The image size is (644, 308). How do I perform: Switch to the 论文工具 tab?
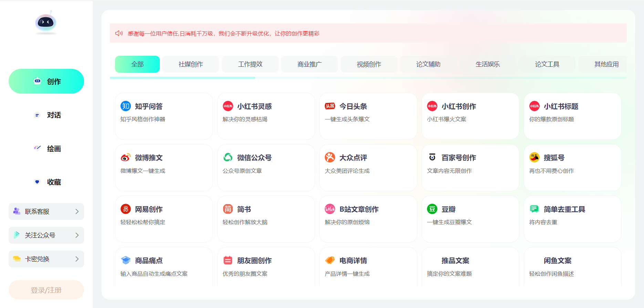(547, 64)
